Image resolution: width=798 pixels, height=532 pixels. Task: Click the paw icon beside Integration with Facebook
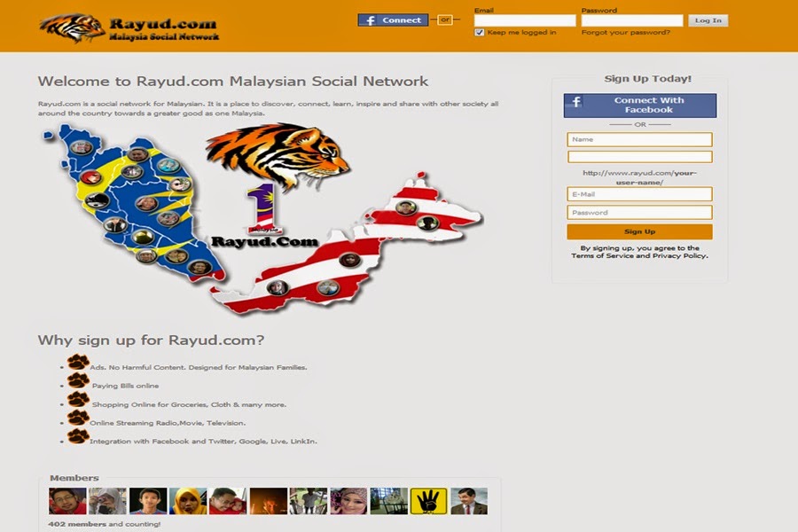click(x=78, y=436)
